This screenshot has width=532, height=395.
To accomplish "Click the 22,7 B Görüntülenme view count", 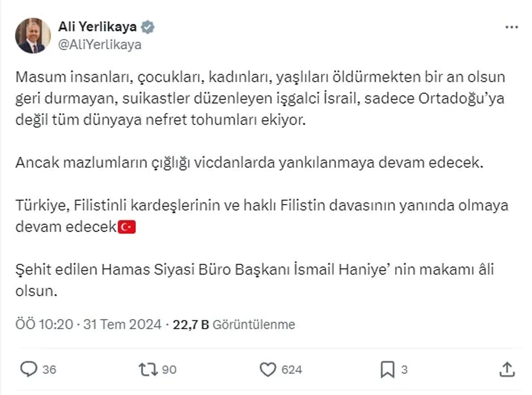I will 234,324.
